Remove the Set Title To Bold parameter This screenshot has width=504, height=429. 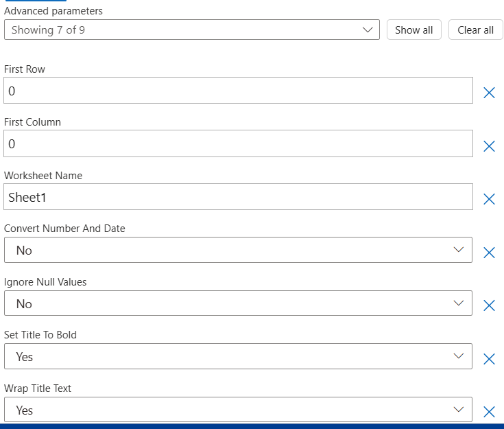(x=489, y=359)
